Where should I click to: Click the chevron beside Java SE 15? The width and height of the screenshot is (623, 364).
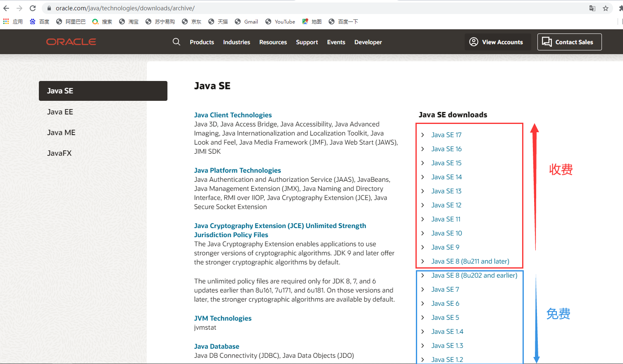click(x=422, y=163)
